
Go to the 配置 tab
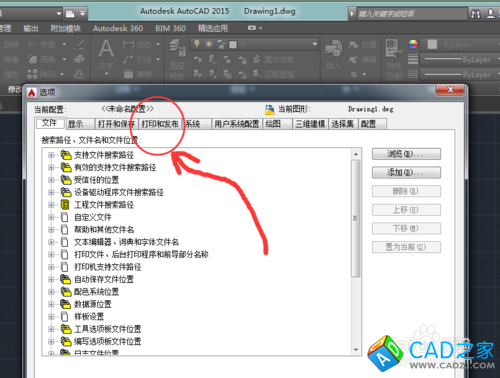tap(372, 124)
